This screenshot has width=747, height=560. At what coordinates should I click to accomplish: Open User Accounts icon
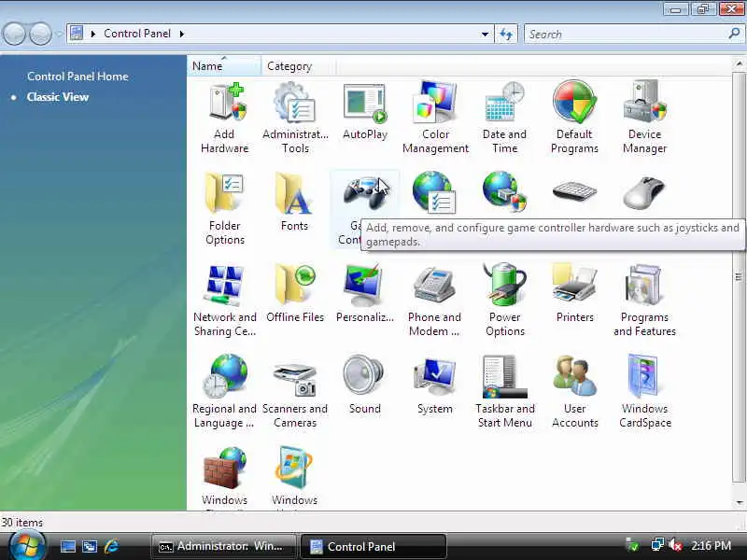(x=574, y=376)
